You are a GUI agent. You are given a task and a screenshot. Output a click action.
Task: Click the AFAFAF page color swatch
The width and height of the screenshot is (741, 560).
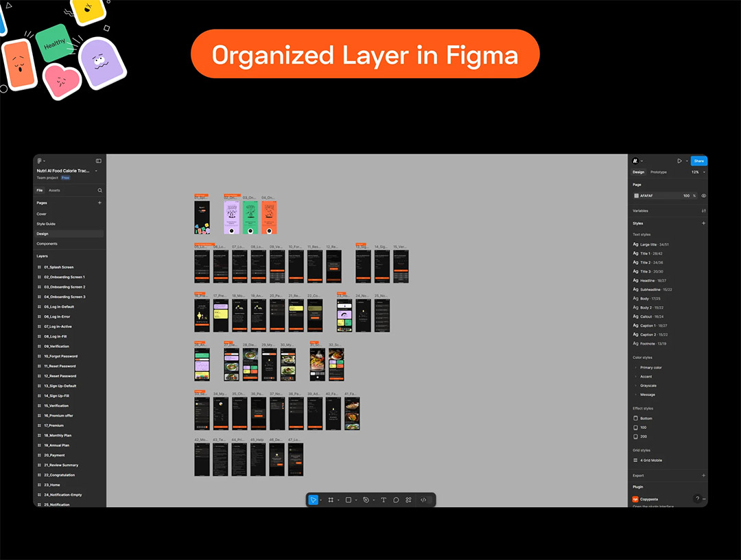(636, 196)
